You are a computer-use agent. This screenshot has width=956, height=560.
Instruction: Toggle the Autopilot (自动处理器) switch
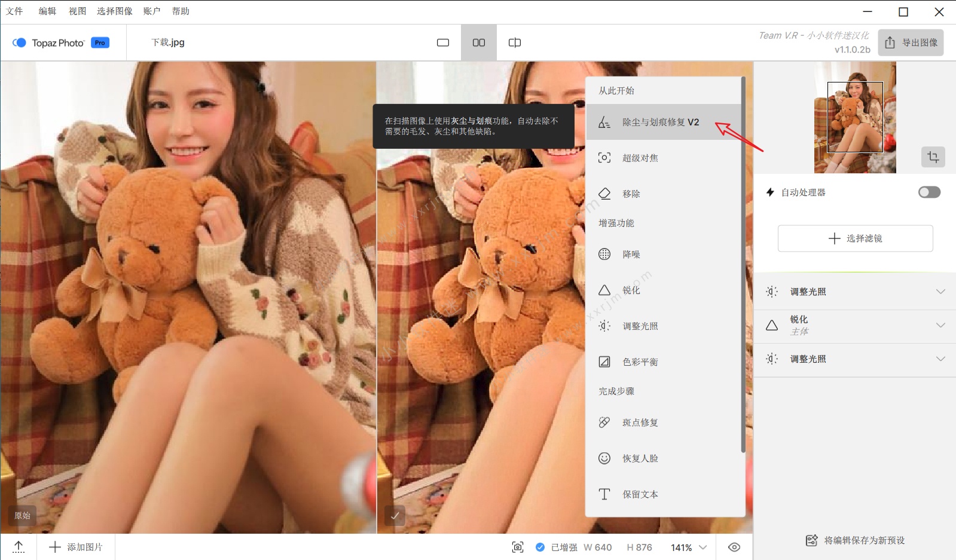pos(929,192)
